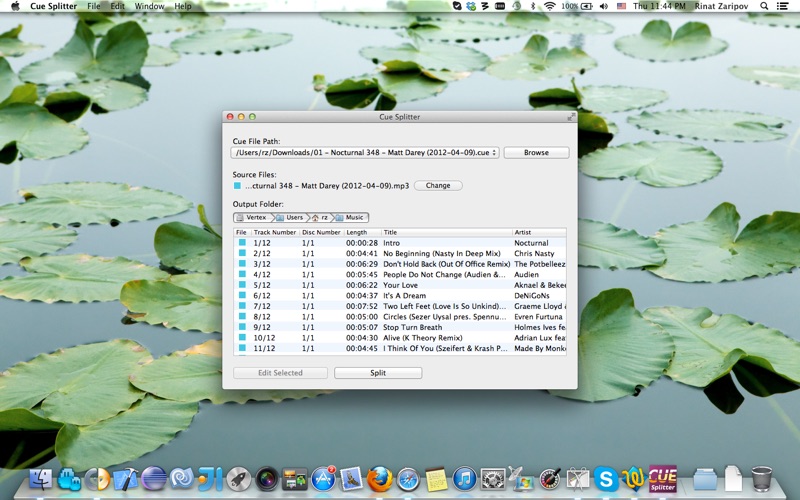The image size is (800, 500).
Task: Select the Users segment of the output path
Action: coord(290,217)
